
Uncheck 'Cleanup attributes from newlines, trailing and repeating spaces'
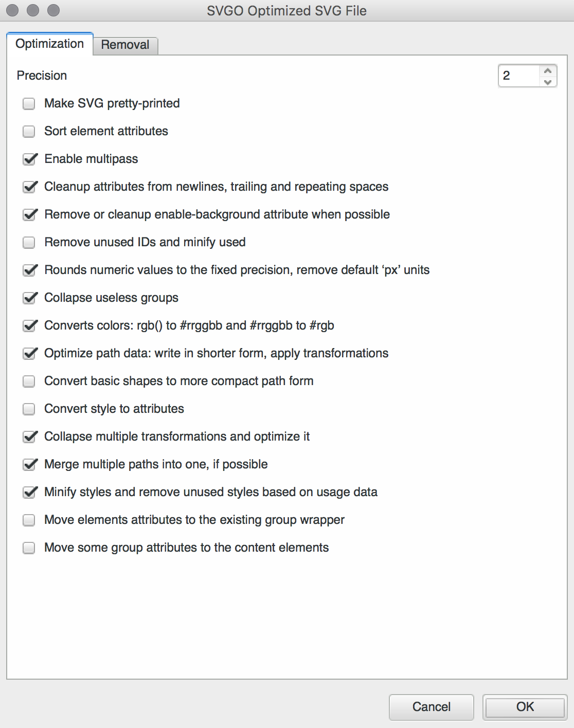click(x=29, y=187)
